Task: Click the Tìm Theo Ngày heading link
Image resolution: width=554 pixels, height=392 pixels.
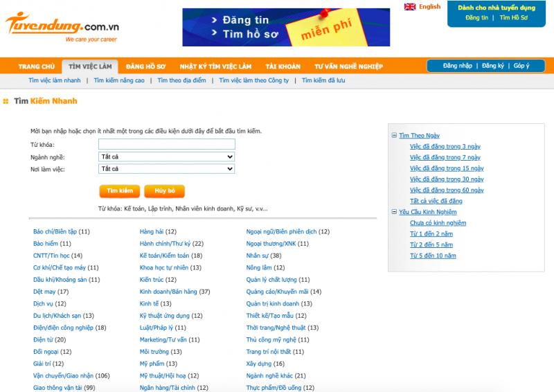Action: tap(420, 135)
